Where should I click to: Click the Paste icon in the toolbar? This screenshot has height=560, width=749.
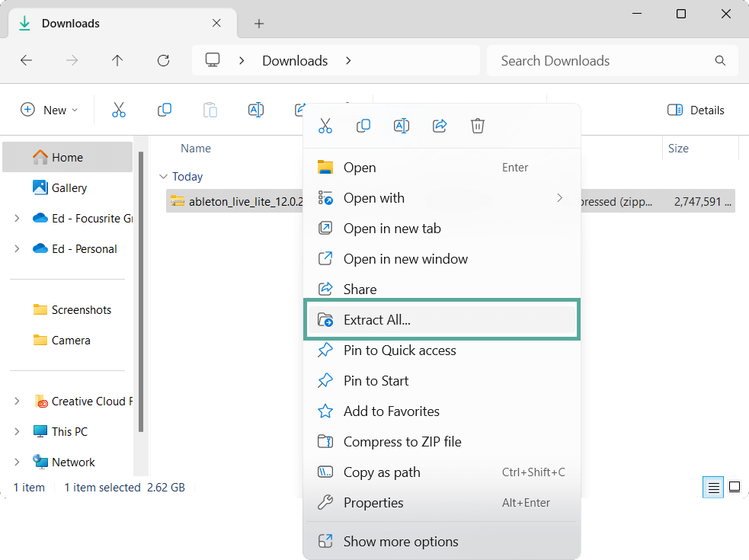(210, 110)
